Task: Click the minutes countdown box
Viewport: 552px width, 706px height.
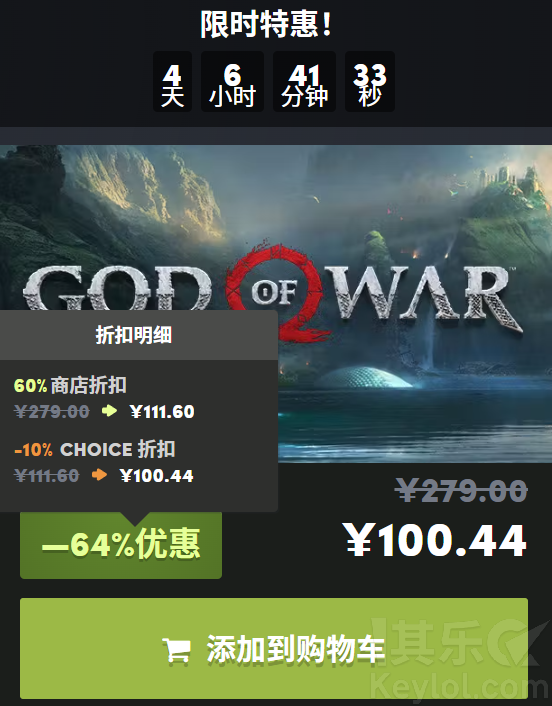Action: tap(304, 81)
